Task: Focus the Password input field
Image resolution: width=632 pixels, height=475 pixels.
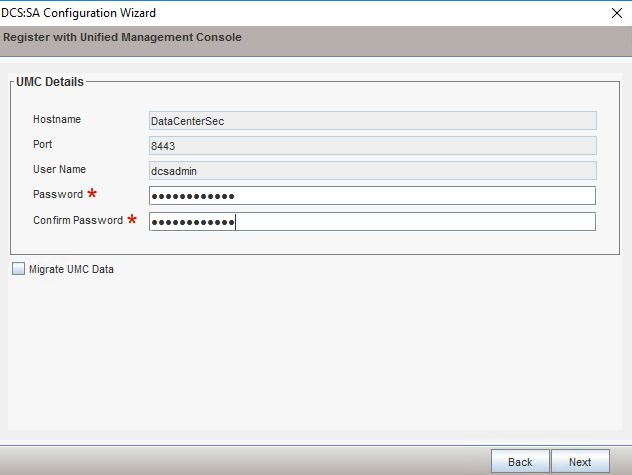Action: click(x=372, y=196)
